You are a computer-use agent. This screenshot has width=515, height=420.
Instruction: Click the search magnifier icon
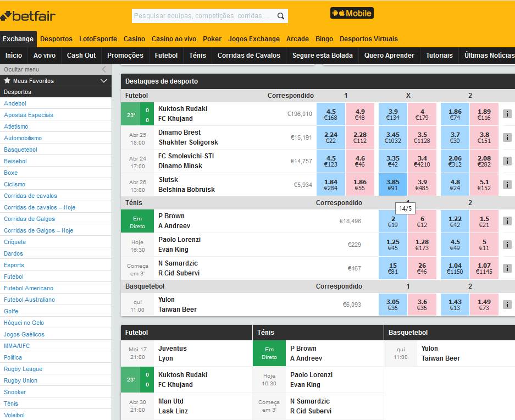click(x=280, y=16)
